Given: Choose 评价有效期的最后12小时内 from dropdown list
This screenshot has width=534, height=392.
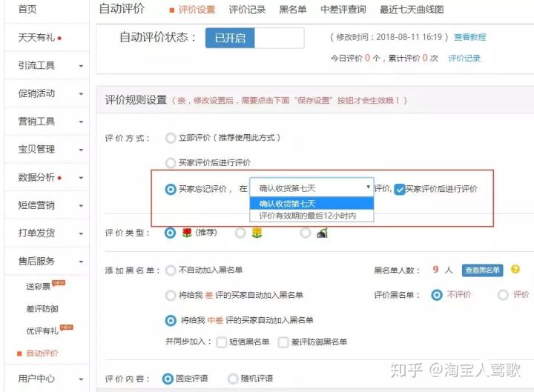Looking at the screenshot, I should click(308, 216).
